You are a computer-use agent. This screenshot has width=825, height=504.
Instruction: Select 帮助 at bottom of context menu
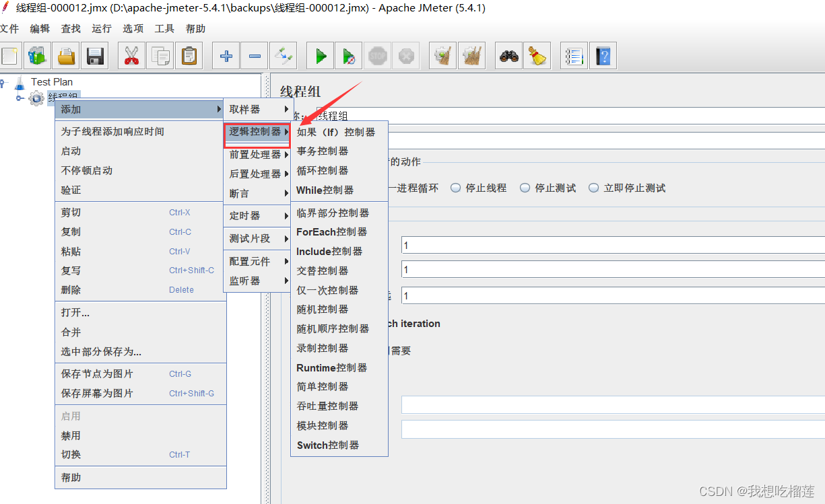140,477
